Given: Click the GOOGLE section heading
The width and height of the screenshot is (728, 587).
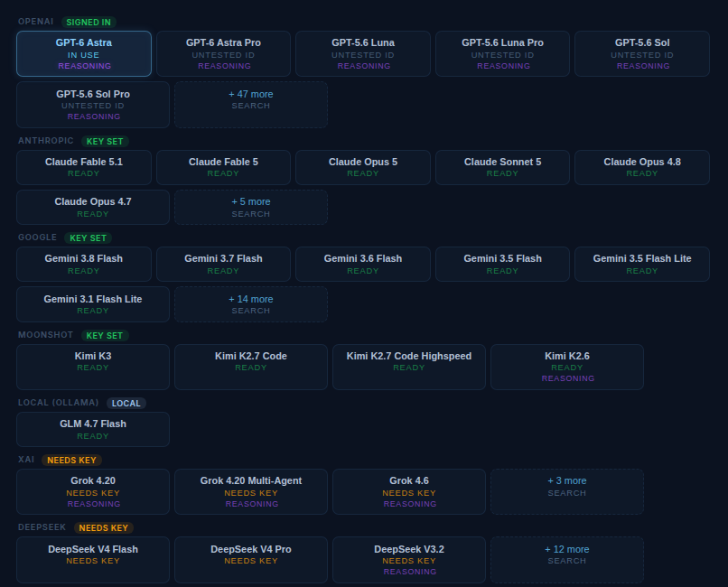Looking at the screenshot, I should click(x=37, y=238).
